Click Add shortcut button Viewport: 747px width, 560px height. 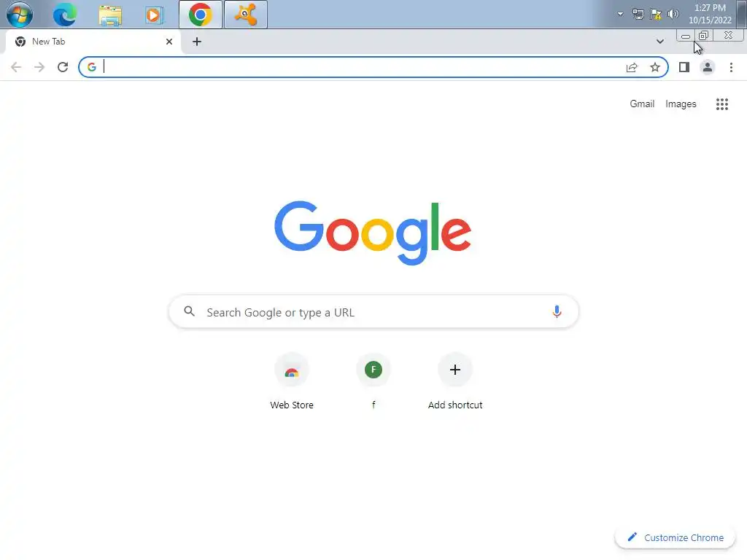(455, 382)
